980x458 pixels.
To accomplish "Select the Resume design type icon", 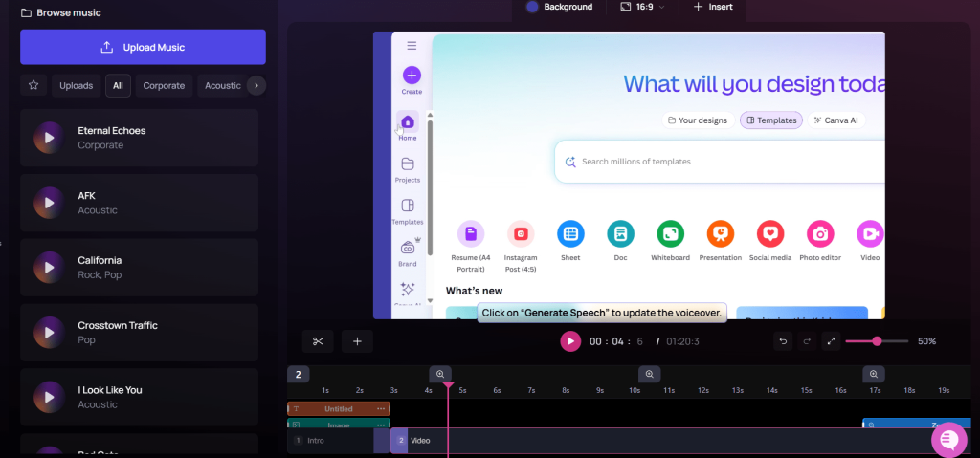I will click(x=471, y=234).
